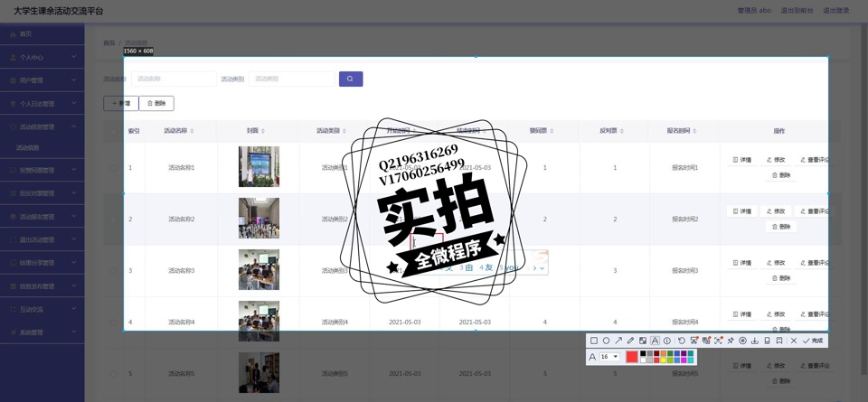The image size is (868, 402).
Task: Undo the last screenshot annotation
Action: [x=682, y=341]
